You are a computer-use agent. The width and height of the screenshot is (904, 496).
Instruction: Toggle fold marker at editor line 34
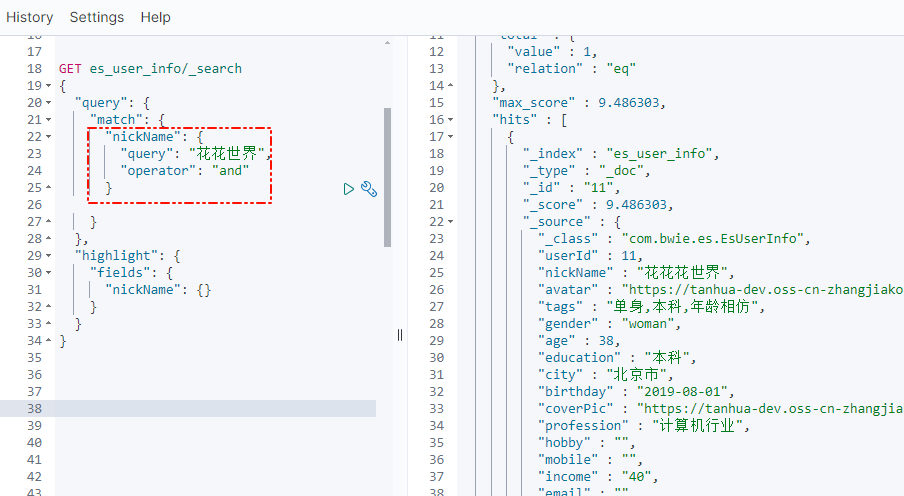point(48,341)
